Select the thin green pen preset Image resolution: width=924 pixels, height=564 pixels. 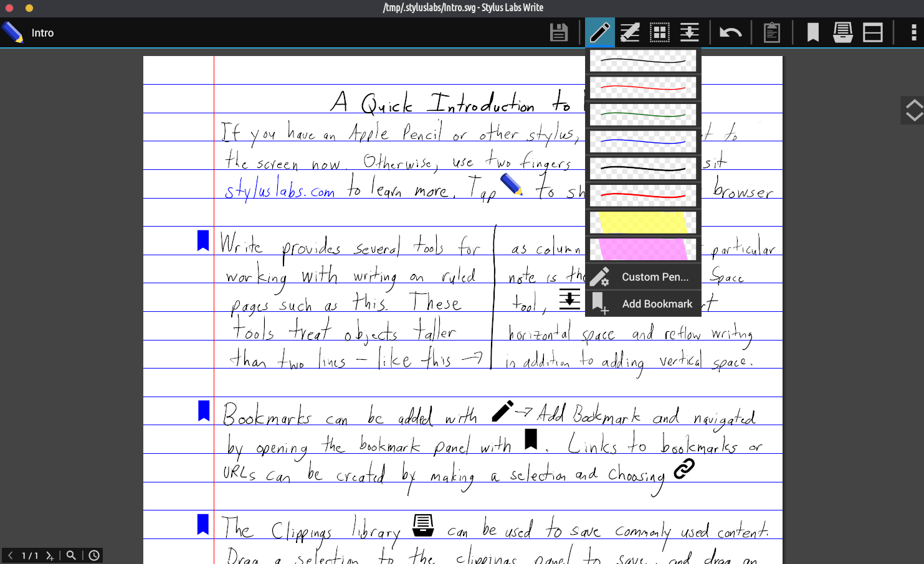(x=643, y=115)
